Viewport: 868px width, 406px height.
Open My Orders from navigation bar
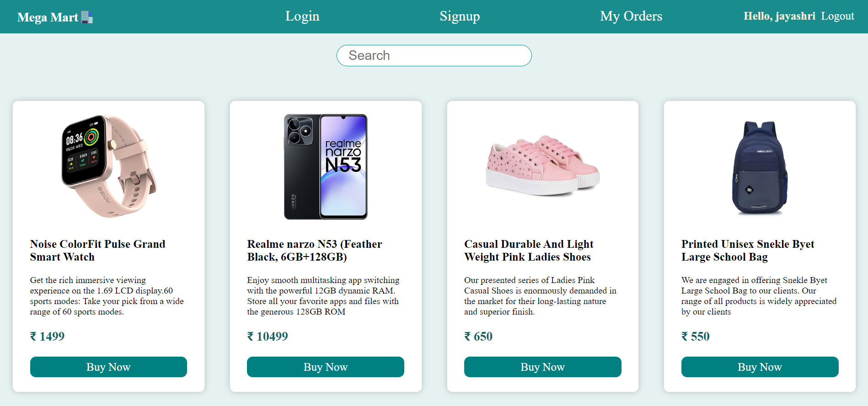point(631,16)
